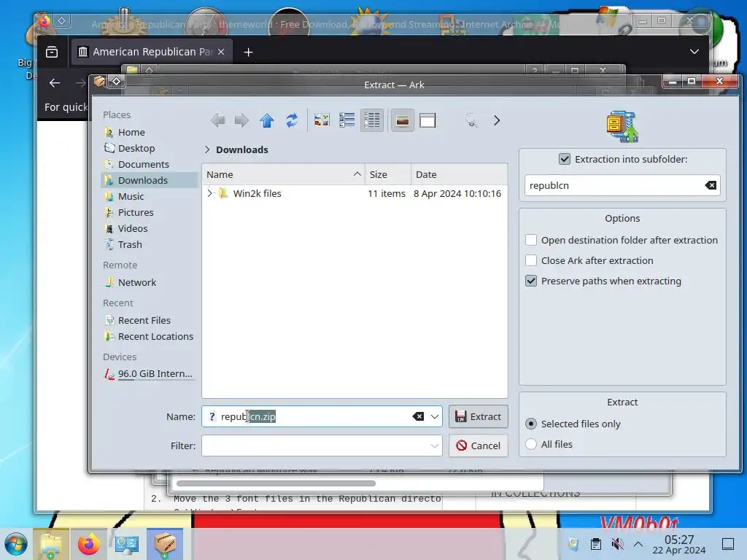Expand the Downloads breadcrumb chevron
Viewport: 747px width, 560px height.
(207, 149)
